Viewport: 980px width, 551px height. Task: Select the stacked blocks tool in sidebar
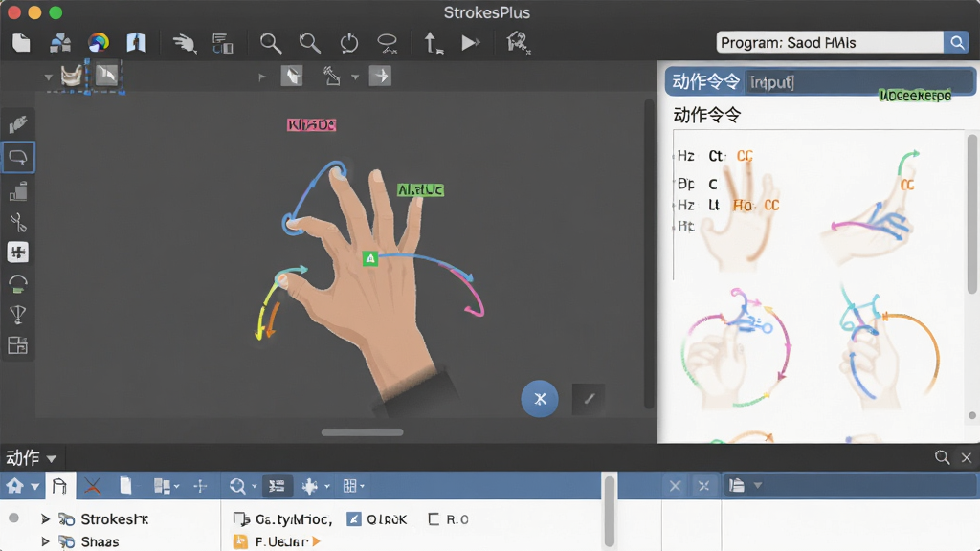pyautogui.click(x=18, y=190)
